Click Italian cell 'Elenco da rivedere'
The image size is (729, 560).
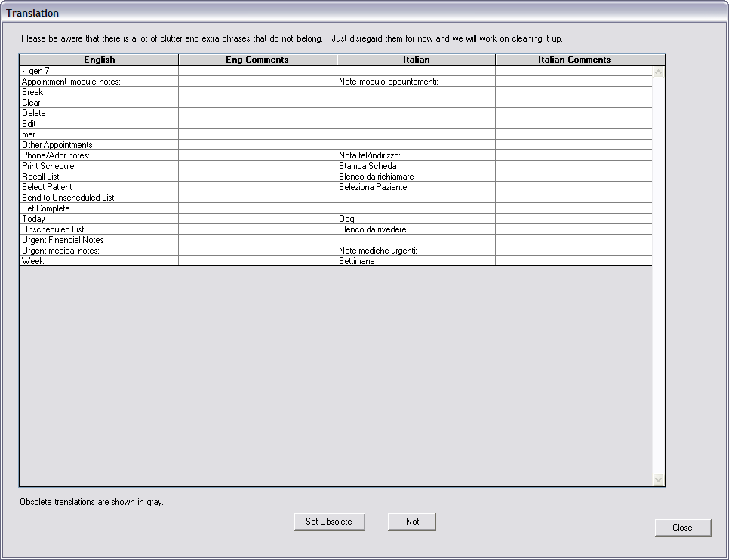(x=416, y=229)
